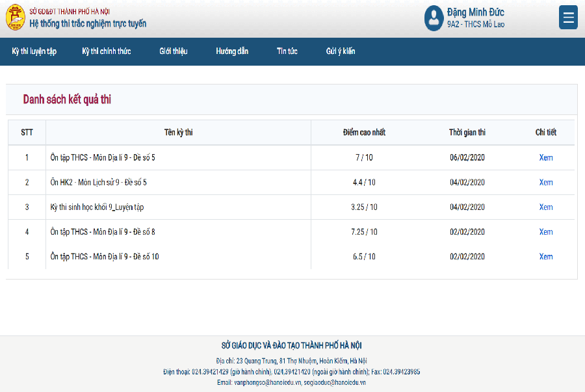Screen dimensions: 585x392
Task: Open the hamburger menu button
Action: point(568,18)
